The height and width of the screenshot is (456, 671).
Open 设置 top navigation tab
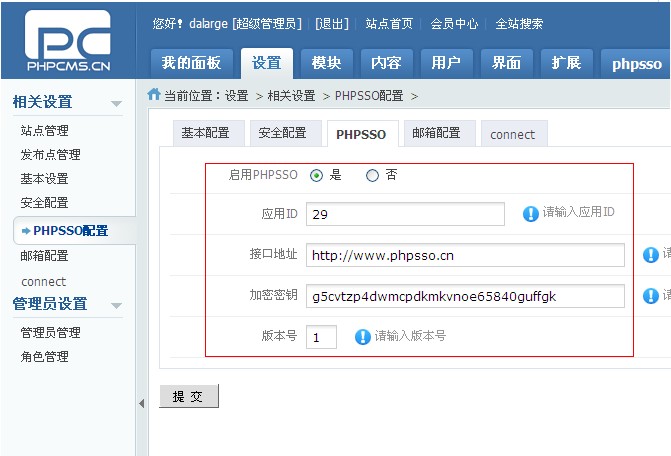[267, 63]
